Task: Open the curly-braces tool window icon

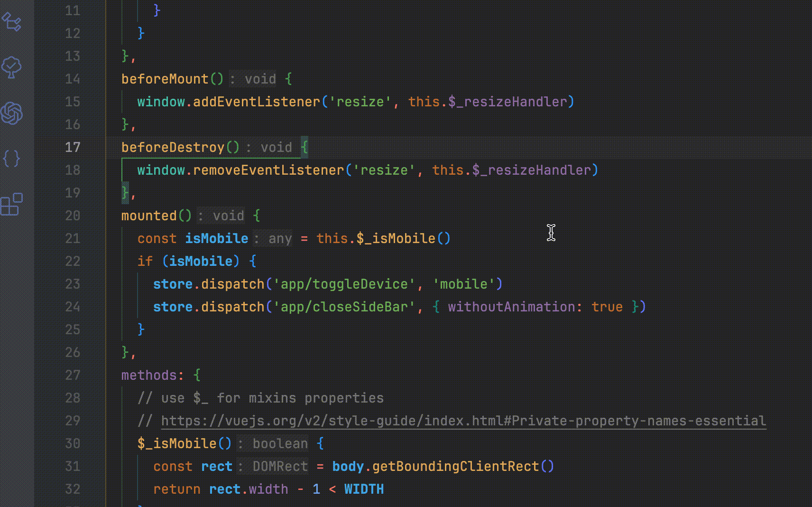Action: click(x=12, y=159)
